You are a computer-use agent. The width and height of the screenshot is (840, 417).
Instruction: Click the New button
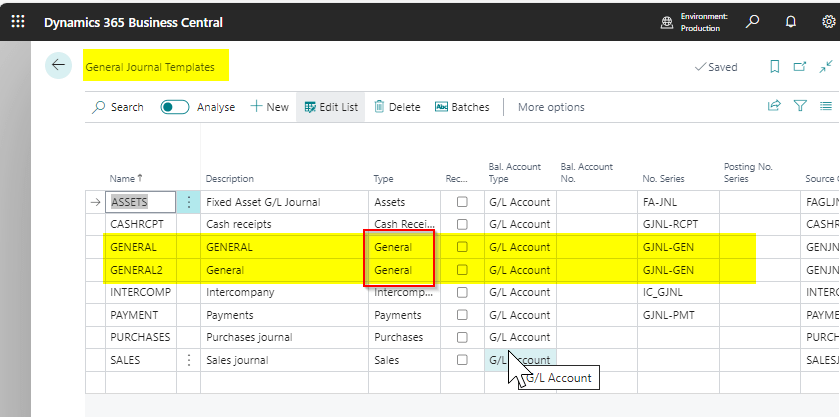point(269,107)
